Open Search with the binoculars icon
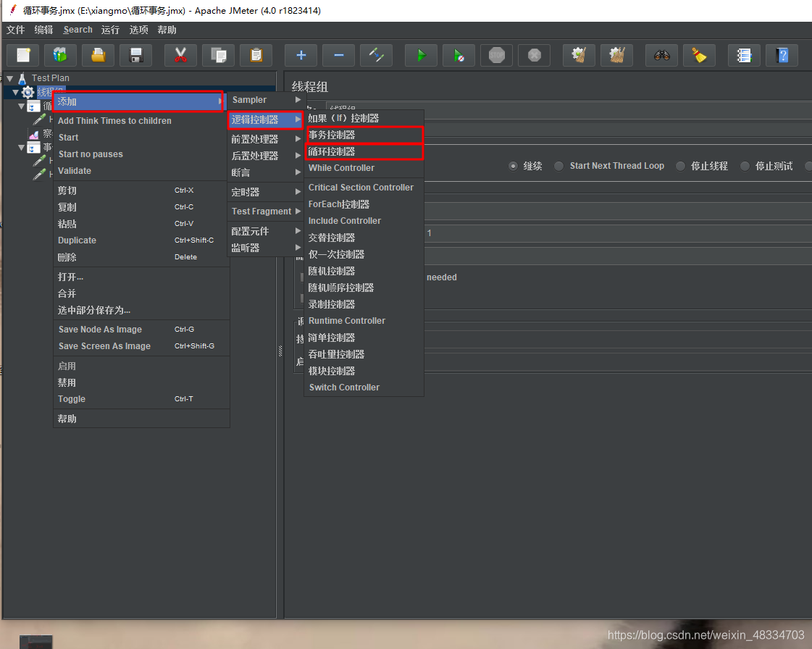Screen dimensions: 812x649 (x=662, y=55)
